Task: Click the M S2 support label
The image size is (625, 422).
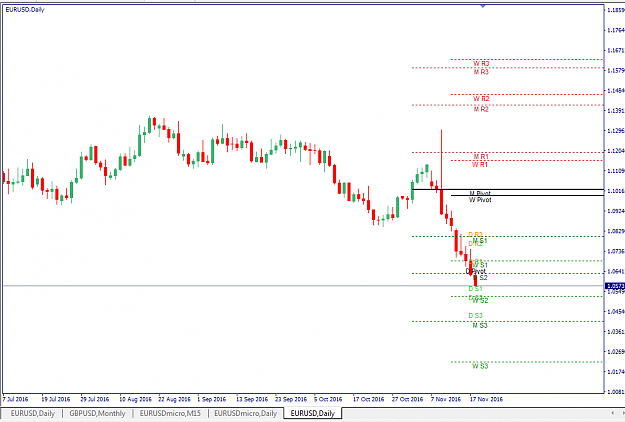Action: (480, 278)
